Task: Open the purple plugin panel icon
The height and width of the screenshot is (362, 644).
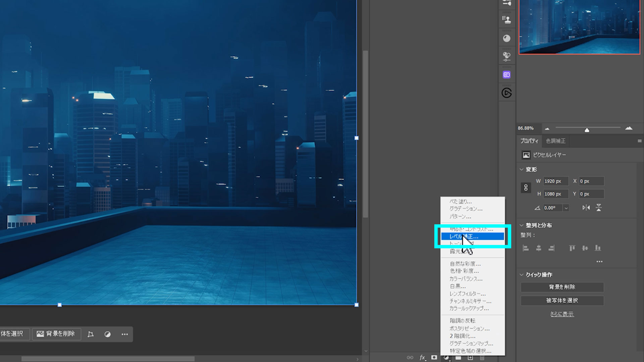Action: (506, 75)
